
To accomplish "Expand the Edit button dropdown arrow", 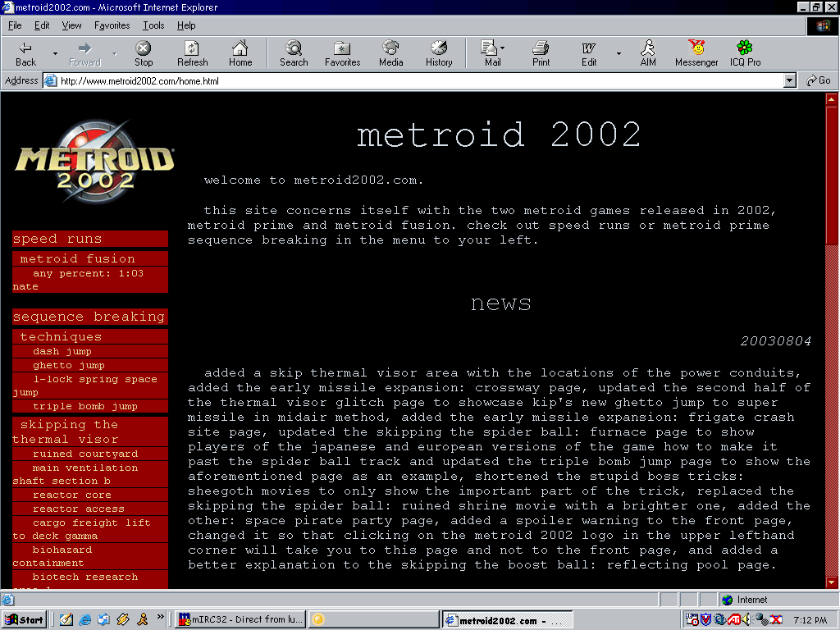I will [x=619, y=53].
